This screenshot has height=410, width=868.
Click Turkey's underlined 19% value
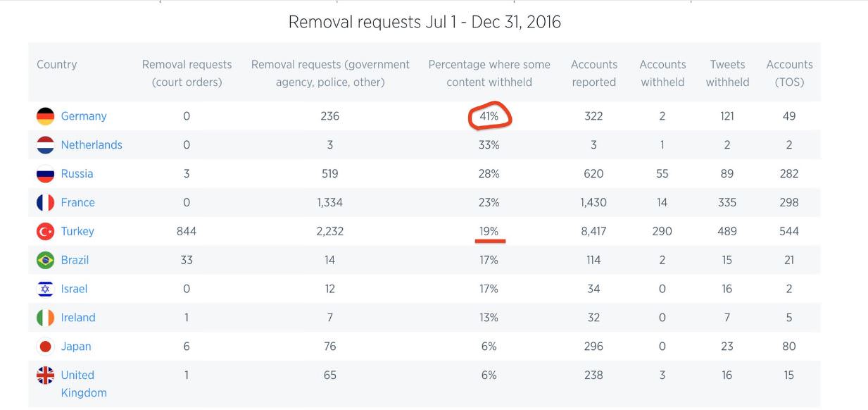[489, 231]
